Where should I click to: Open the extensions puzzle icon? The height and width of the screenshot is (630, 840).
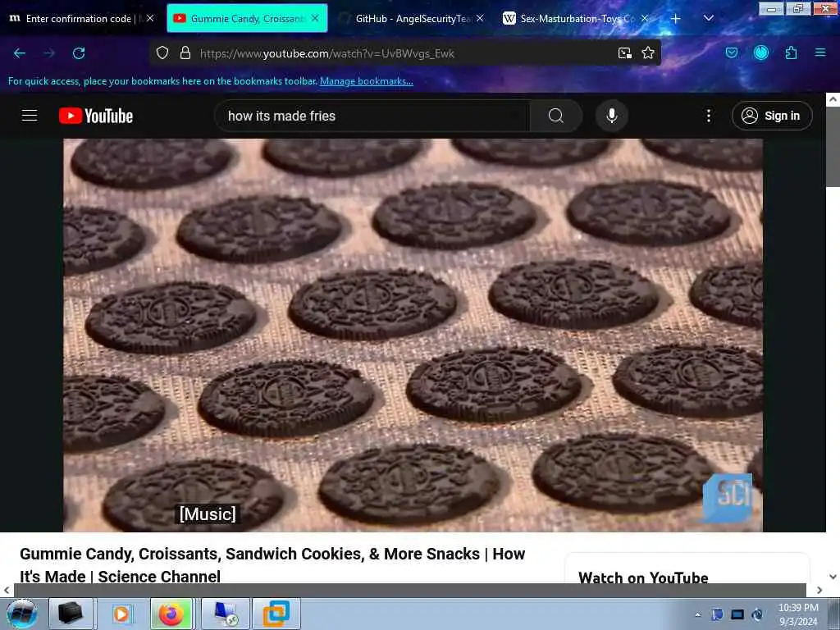click(x=791, y=52)
